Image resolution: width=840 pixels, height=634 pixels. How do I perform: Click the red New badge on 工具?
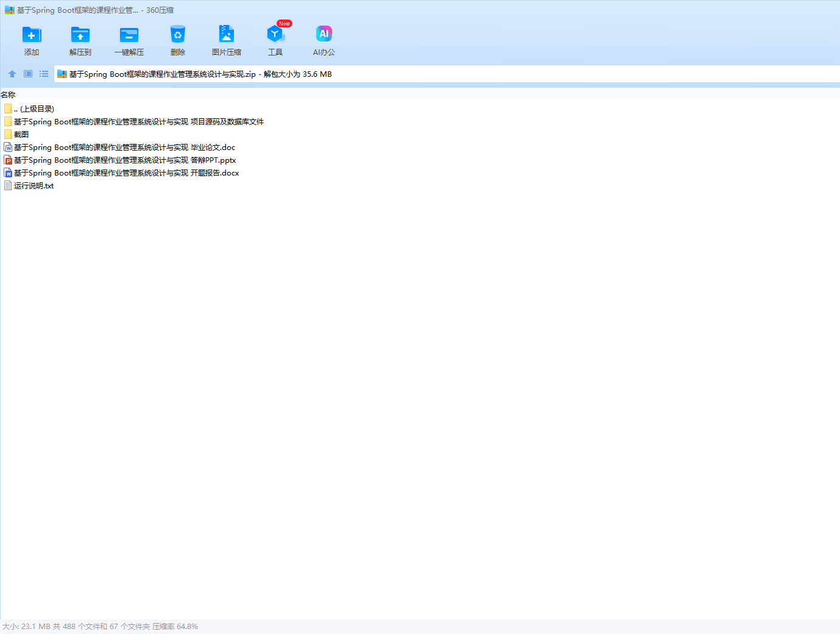coord(284,23)
